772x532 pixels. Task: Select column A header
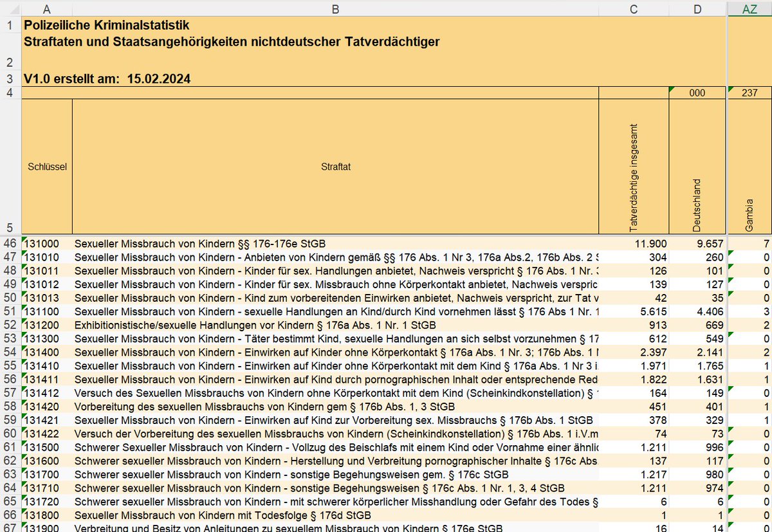coord(47,8)
